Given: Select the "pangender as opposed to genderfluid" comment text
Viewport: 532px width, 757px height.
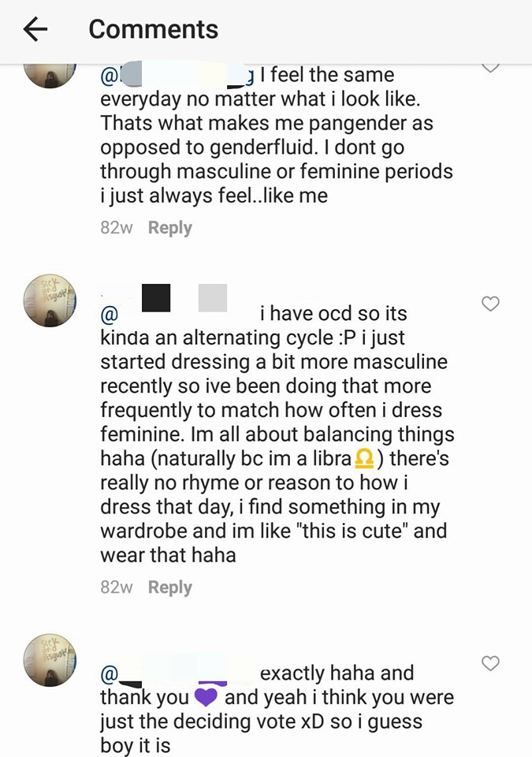Looking at the screenshot, I should point(277,135).
